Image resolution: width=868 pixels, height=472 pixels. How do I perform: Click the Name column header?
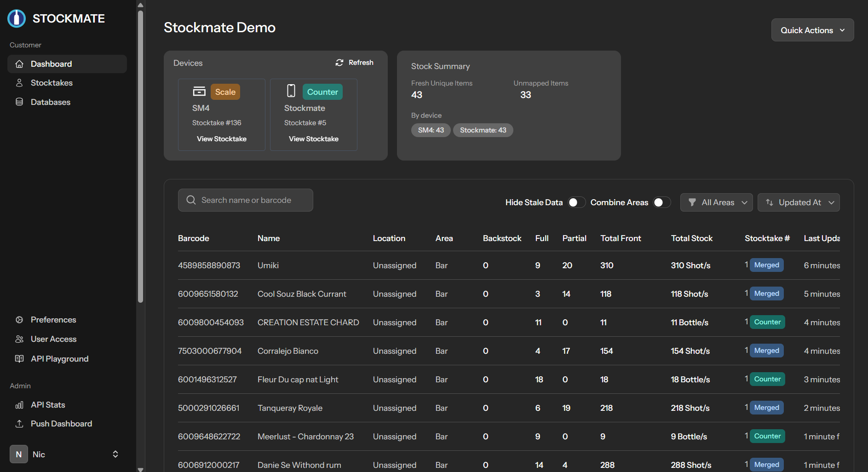pyautogui.click(x=269, y=238)
